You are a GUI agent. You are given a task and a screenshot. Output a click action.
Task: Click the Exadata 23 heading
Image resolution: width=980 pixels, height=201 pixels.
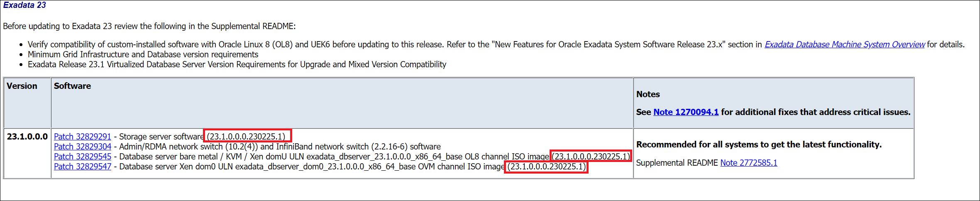coord(24,5)
